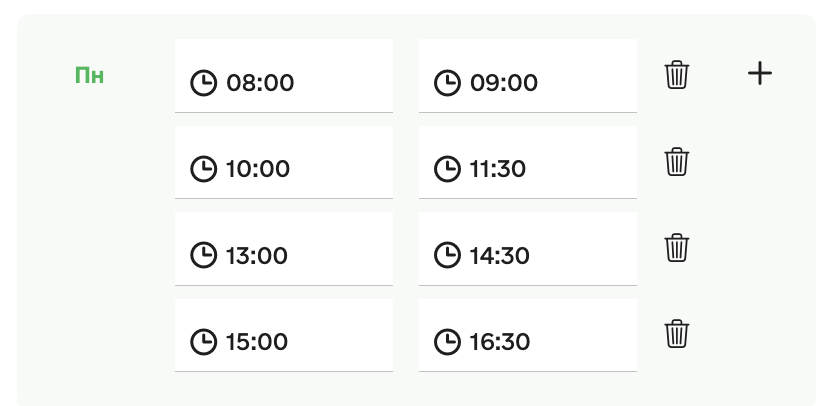832x406 pixels.
Task: Click the clock icon beside 09:00
Action: [x=447, y=82]
